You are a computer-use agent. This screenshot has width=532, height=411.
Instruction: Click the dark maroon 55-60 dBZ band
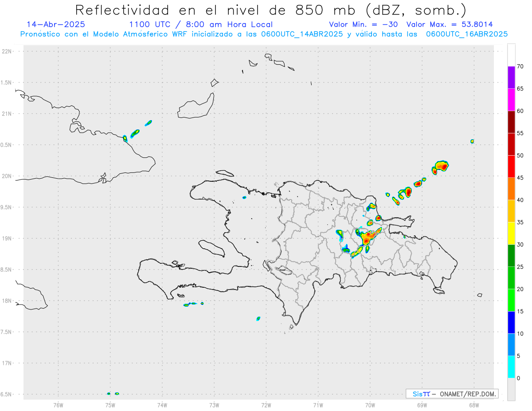click(x=511, y=122)
